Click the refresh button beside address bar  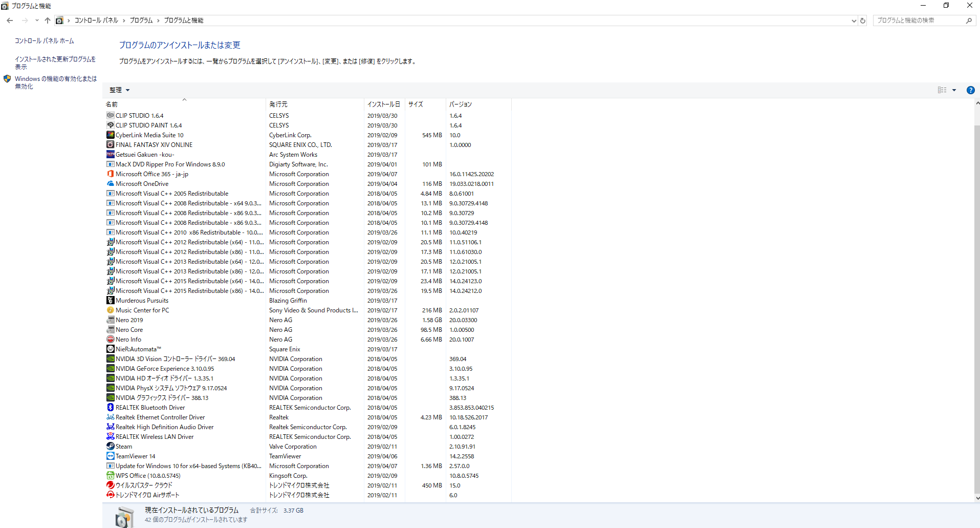863,20
